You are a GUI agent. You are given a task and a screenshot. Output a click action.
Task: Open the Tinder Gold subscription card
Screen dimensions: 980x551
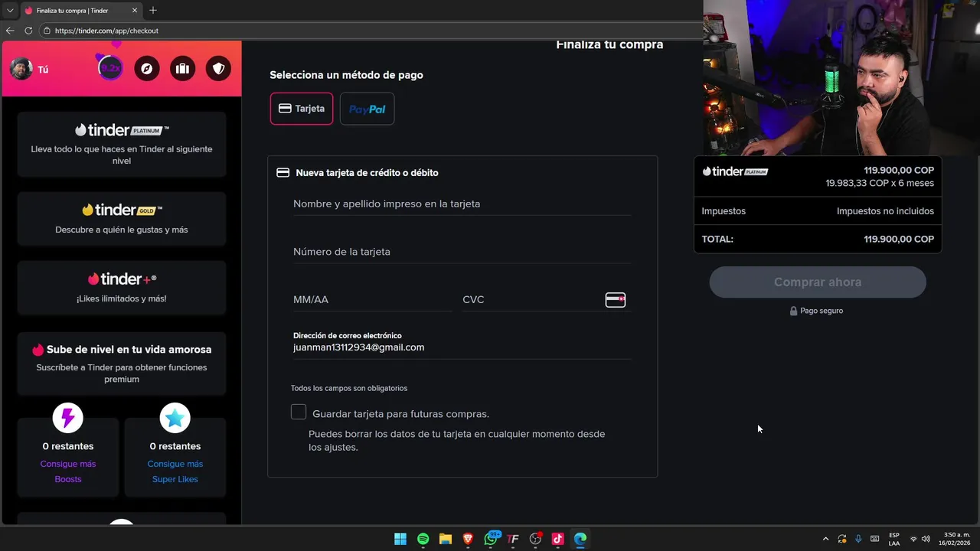coord(122,218)
